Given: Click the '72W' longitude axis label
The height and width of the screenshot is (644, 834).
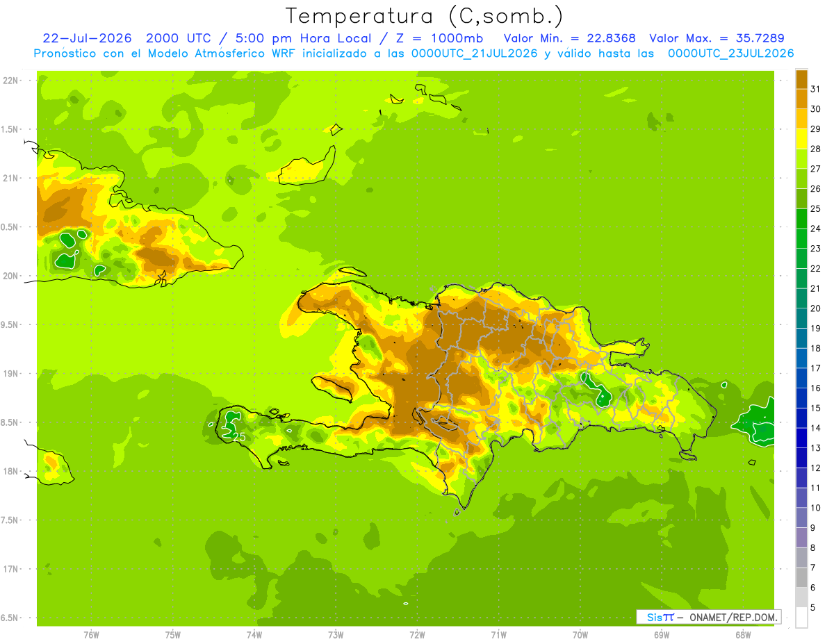Looking at the screenshot, I should pos(417,634).
